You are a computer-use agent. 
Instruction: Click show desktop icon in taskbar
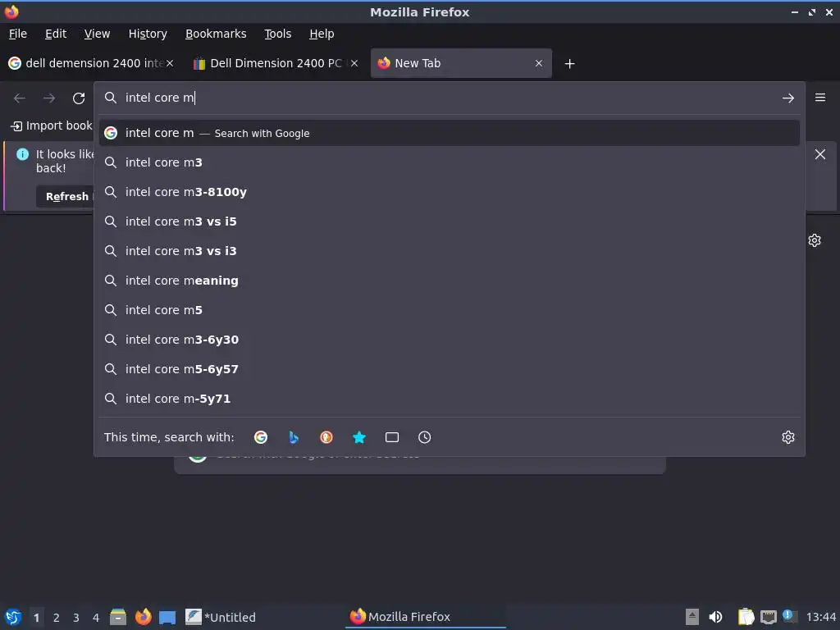(167, 617)
